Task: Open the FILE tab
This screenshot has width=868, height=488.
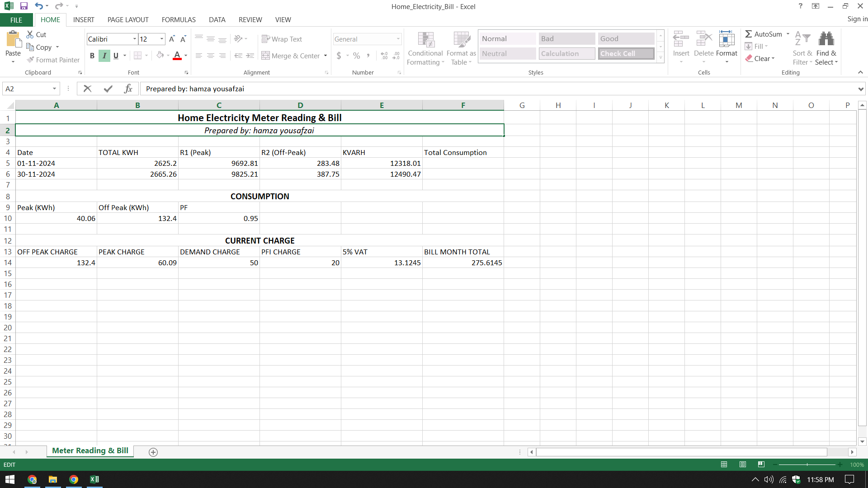Action: [16, 20]
